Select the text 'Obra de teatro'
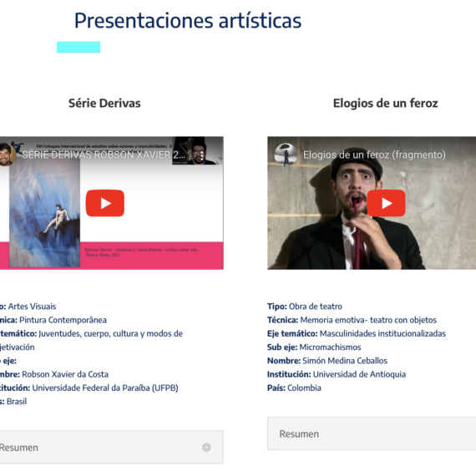 coord(316,306)
